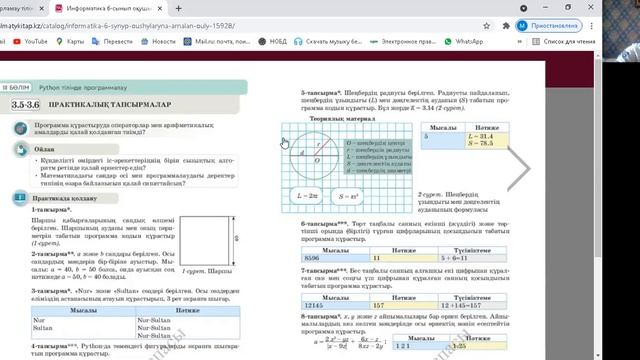640x360 pixels.
Task: Click scrollbar up arrow
Action: pos(598,55)
